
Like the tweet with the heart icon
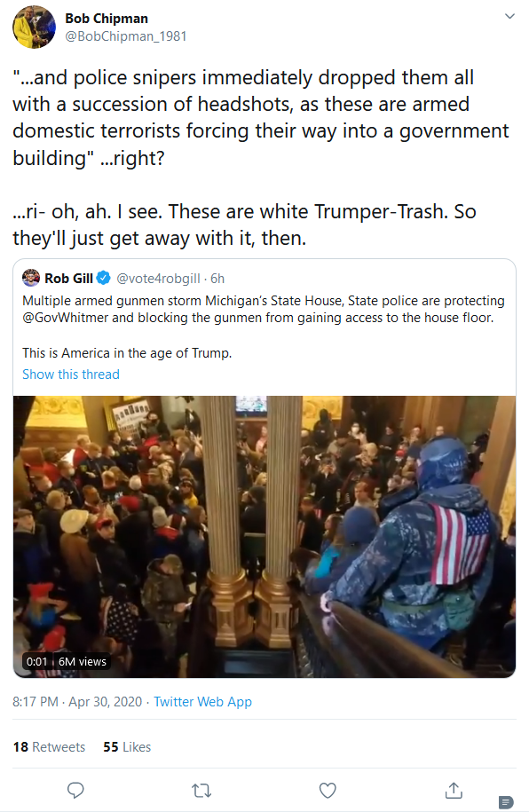click(x=328, y=790)
